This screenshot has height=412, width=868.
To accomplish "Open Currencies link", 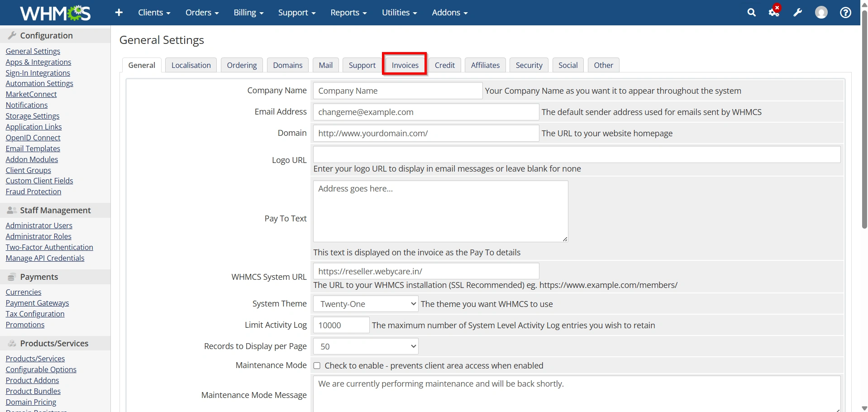I will (x=24, y=292).
